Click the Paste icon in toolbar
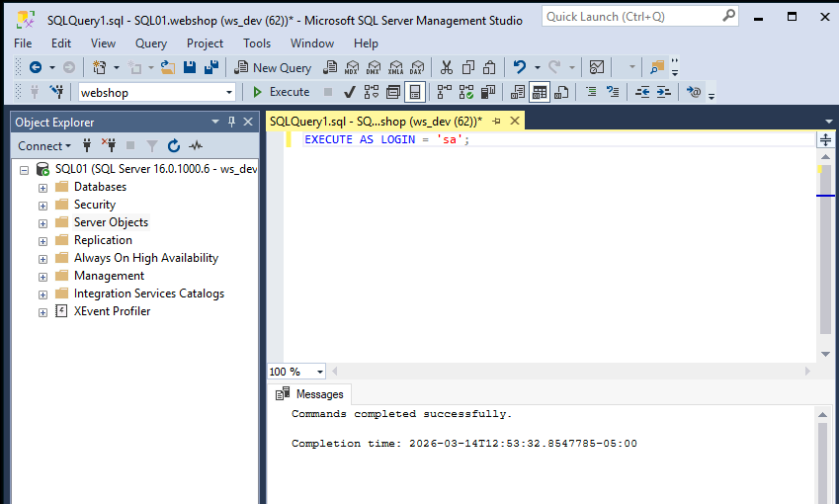Image resolution: width=839 pixels, height=504 pixels. (x=489, y=67)
